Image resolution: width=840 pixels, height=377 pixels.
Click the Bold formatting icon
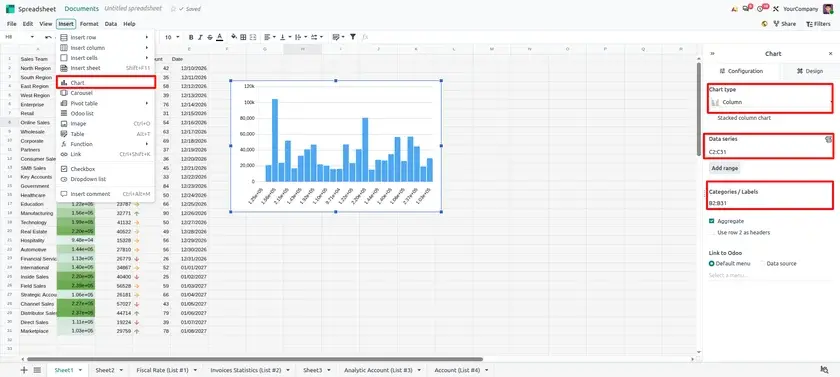tap(191, 37)
